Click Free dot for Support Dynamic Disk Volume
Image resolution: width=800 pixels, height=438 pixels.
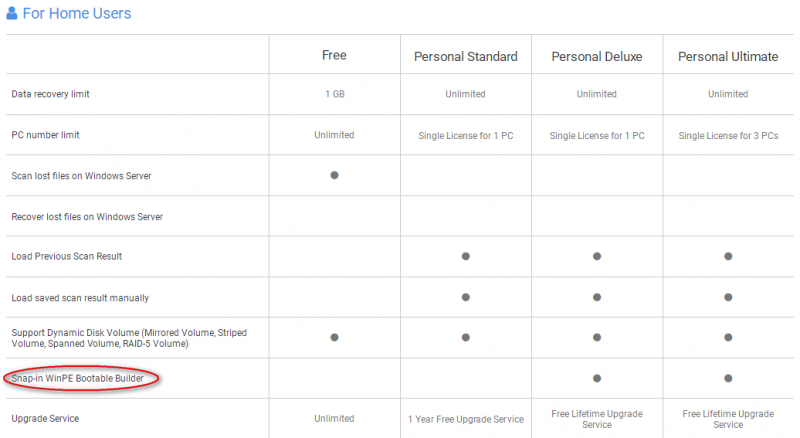point(334,337)
